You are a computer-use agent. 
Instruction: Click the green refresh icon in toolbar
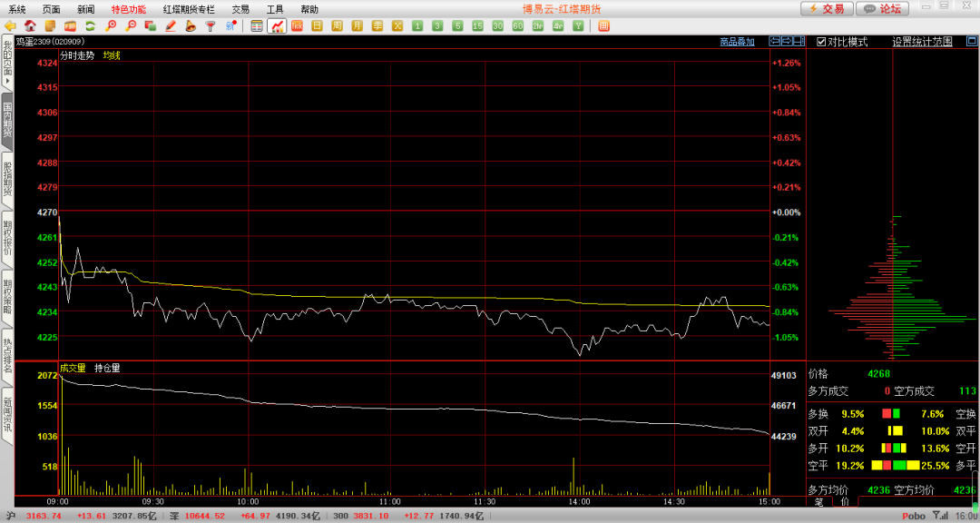[x=90, y=26]
